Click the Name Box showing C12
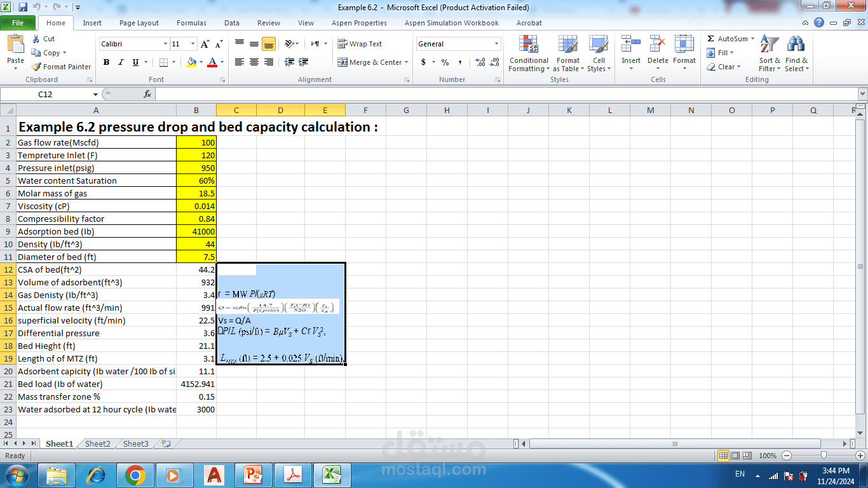The width and height of the screenshot is (868, 488). pyautogui.click(x=46, y=94)
